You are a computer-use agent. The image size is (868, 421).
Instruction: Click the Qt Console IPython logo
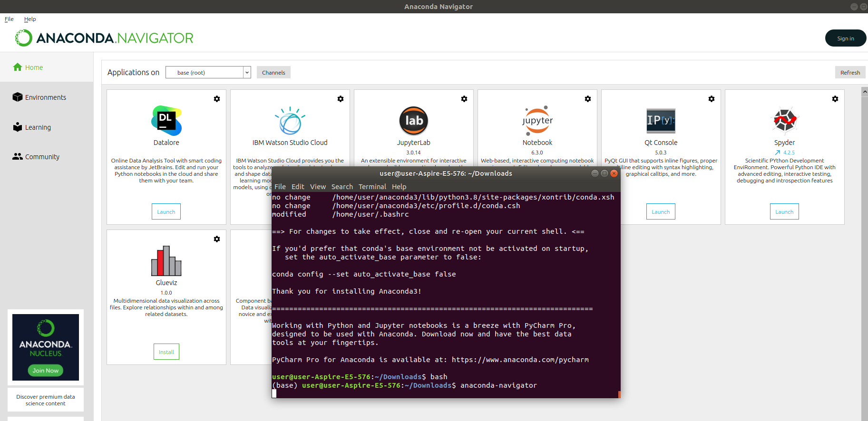pyautogui.click(x=661, y=121)
